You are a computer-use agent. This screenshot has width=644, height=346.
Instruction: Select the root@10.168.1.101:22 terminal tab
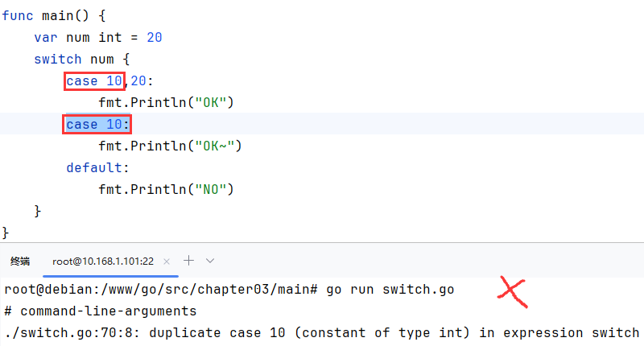[103, 262]
